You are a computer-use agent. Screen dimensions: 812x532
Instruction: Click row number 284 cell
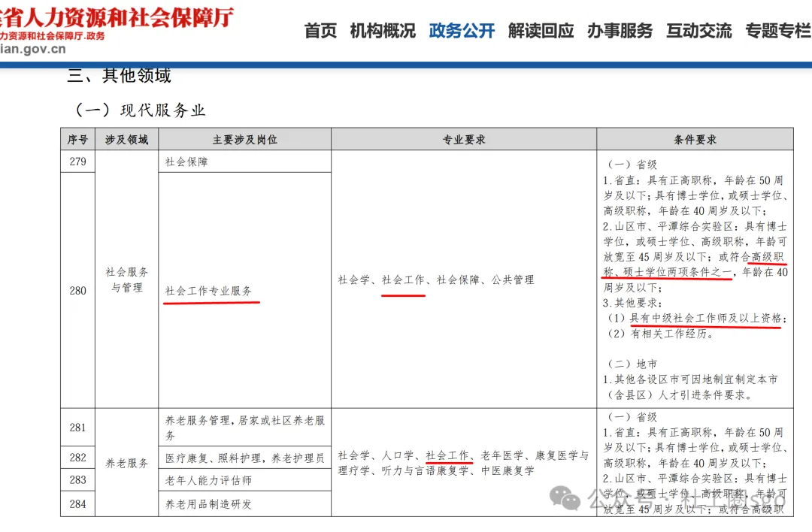tap(77, 503)
